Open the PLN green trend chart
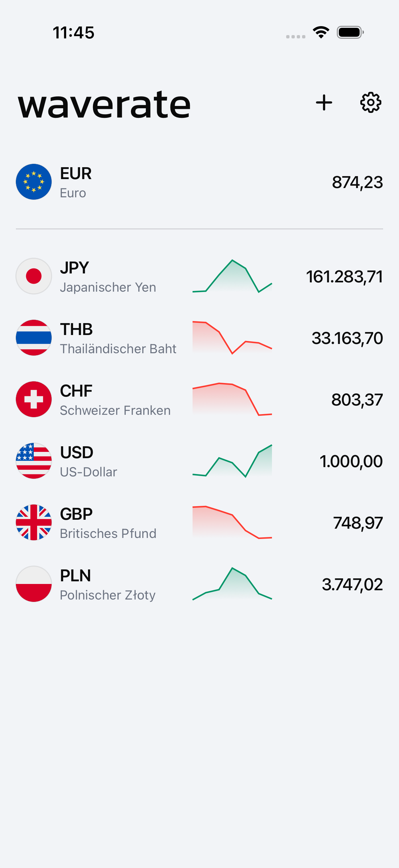The image size is (399, 868). (x=232, y=584)
